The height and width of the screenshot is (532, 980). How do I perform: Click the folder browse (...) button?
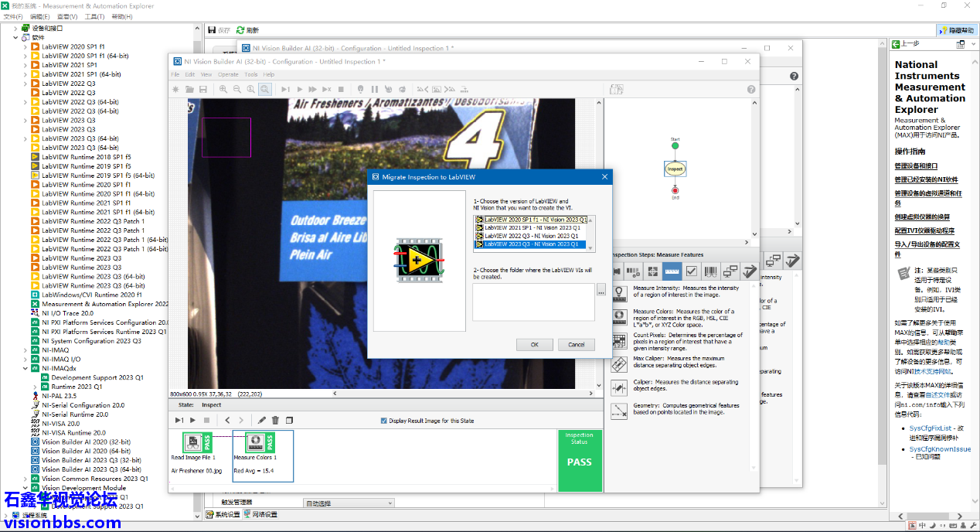(601, 291)
